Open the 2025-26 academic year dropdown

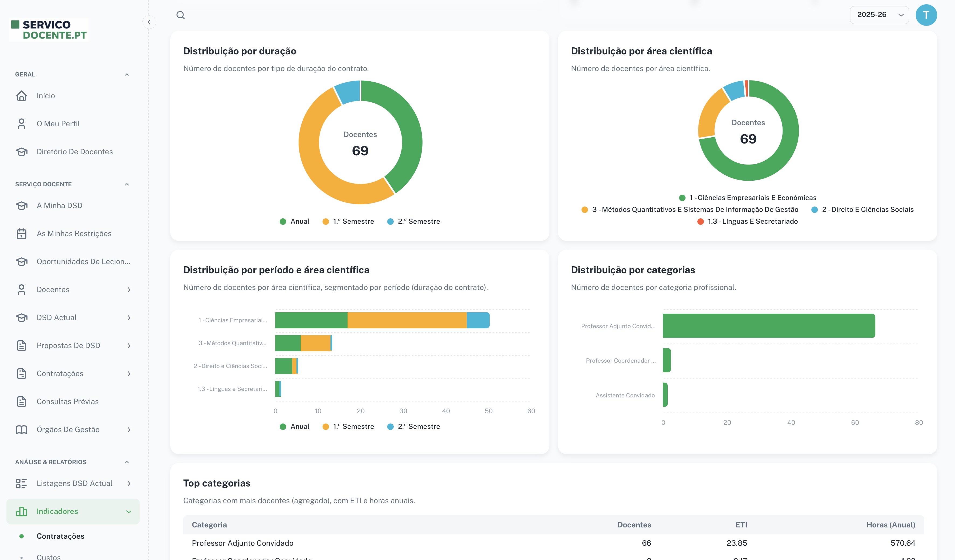tap(879, 15)
